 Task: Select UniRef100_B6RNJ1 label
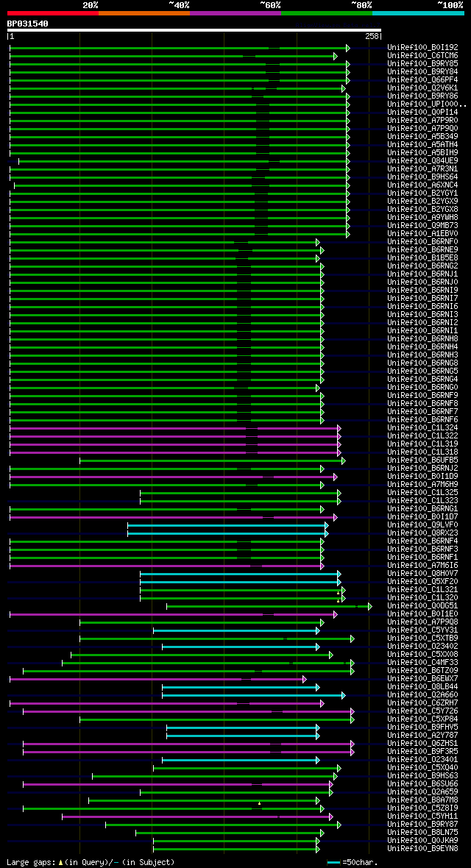422,274
